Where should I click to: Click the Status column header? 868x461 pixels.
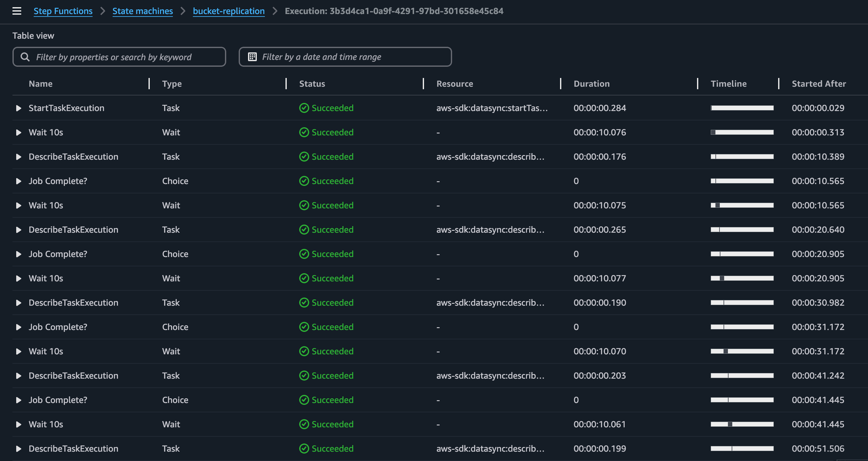tap(312, 84)
